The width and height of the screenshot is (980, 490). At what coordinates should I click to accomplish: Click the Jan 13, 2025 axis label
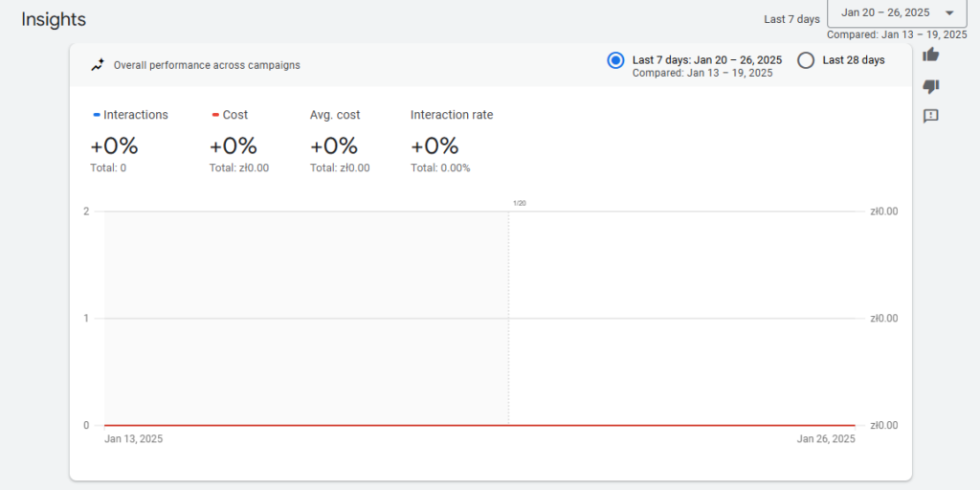click(133, 439)
